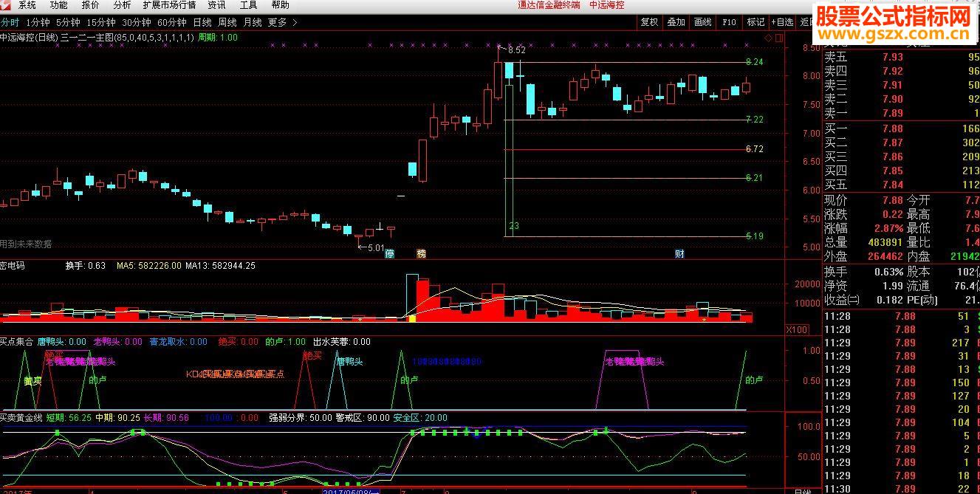980x494 pixels.
Task: Click the 标记 mark button
Action: tap(755, 22)
